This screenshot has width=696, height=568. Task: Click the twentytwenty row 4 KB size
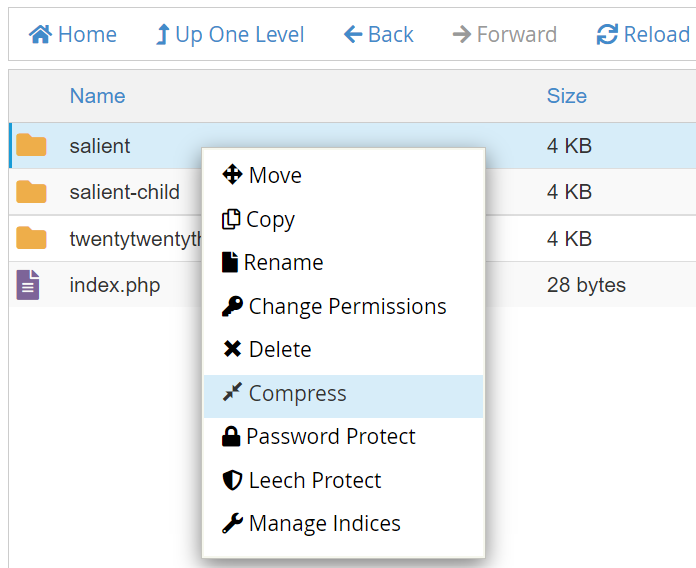(x=569, y=238)
